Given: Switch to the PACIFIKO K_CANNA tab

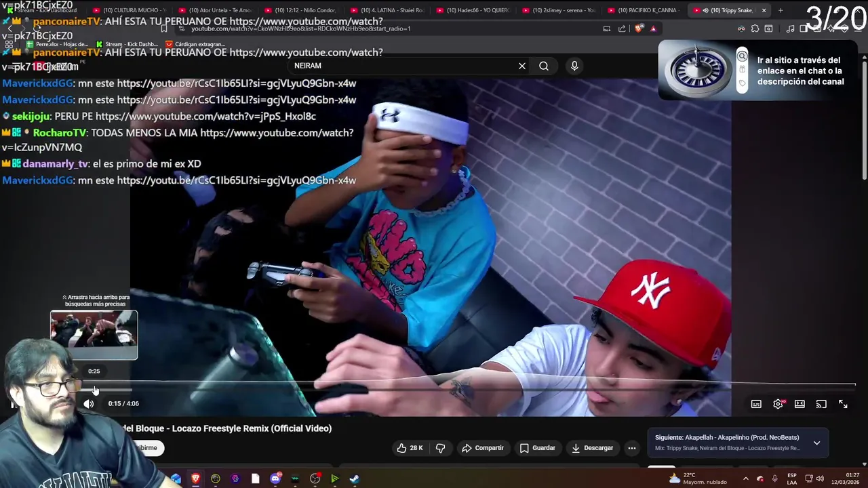Looking at the screenshot, I should [x=645, y=10].
